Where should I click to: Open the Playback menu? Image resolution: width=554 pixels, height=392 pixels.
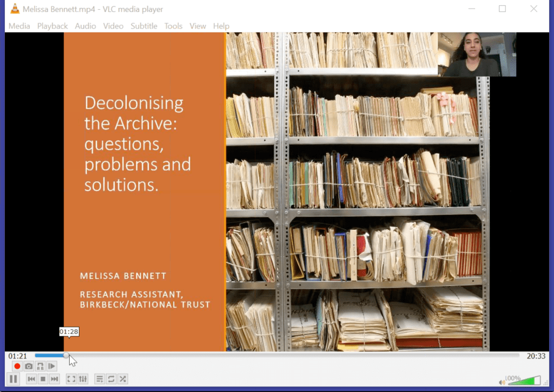point(52,26)
